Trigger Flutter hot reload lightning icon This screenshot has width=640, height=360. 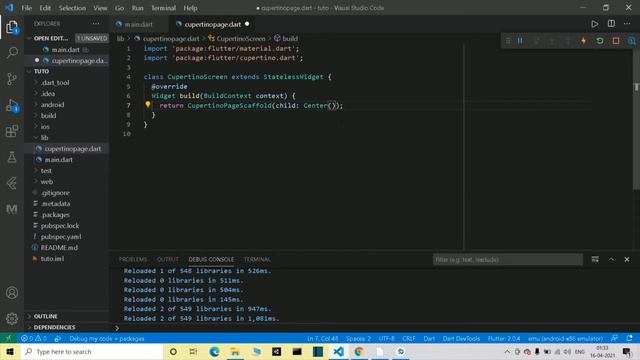click(x=584, y=41)
